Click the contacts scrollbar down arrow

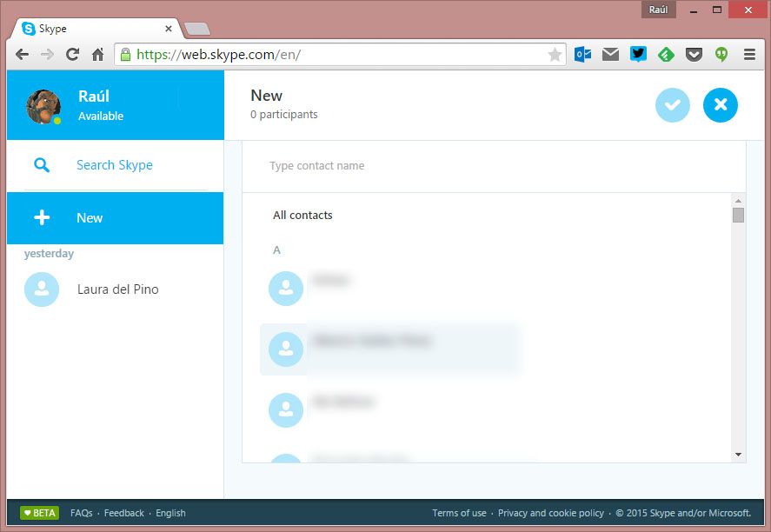pos(738,455)
